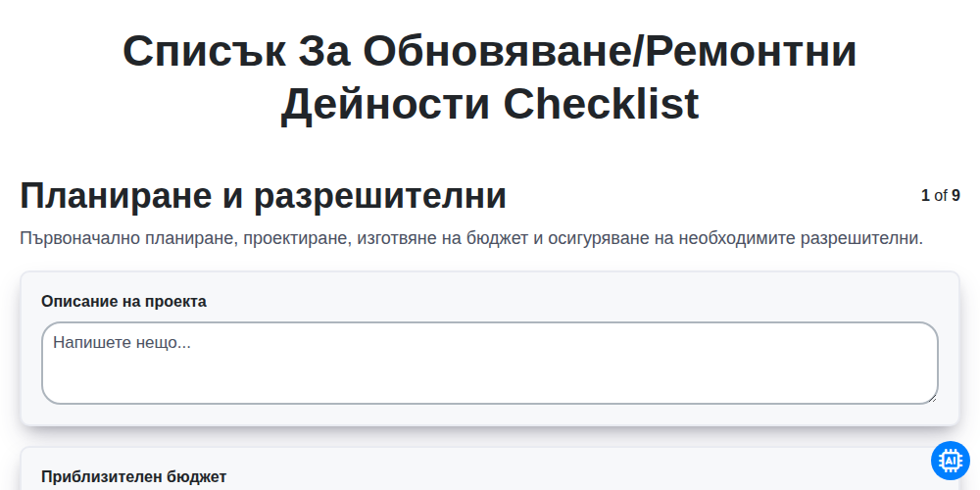Screen dimensions: 980x490
Task: Click the total steps number 9
Action: pyautogui.click(x=955, y=196)
